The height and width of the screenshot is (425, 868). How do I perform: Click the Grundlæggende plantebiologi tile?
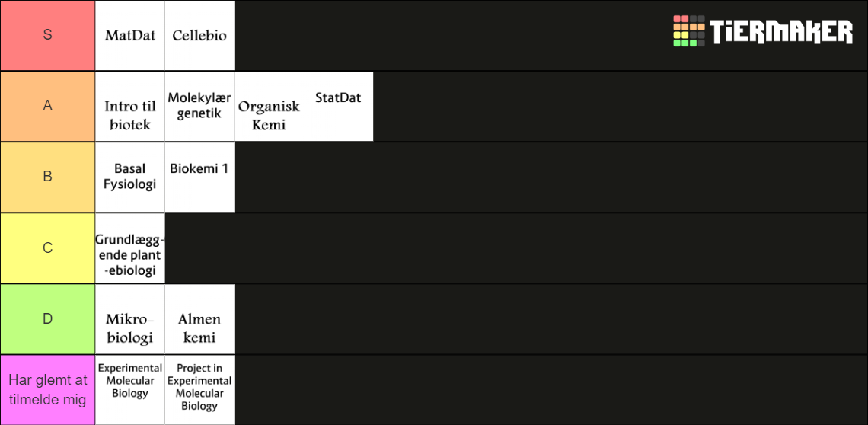point(130,248)
